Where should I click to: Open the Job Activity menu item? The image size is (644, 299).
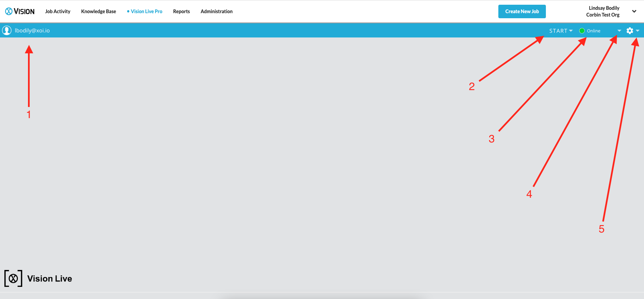[x=58, y=11]
